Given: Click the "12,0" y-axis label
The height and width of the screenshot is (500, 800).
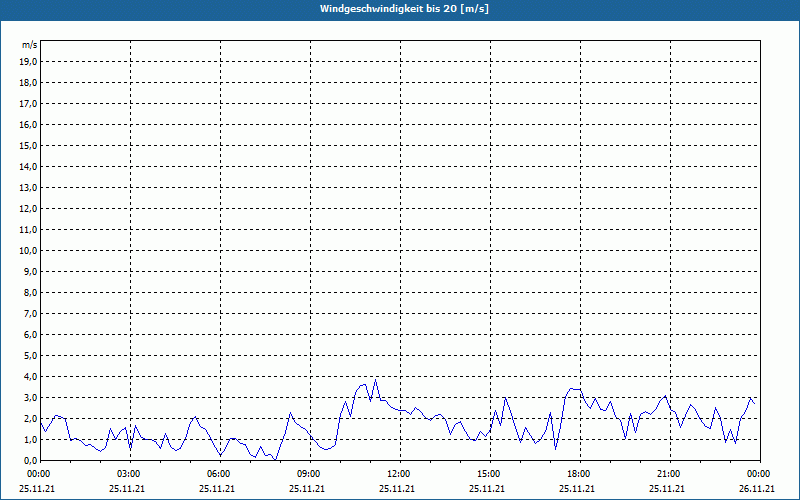Looking at the screenshot, I should (x=28, y=209).
